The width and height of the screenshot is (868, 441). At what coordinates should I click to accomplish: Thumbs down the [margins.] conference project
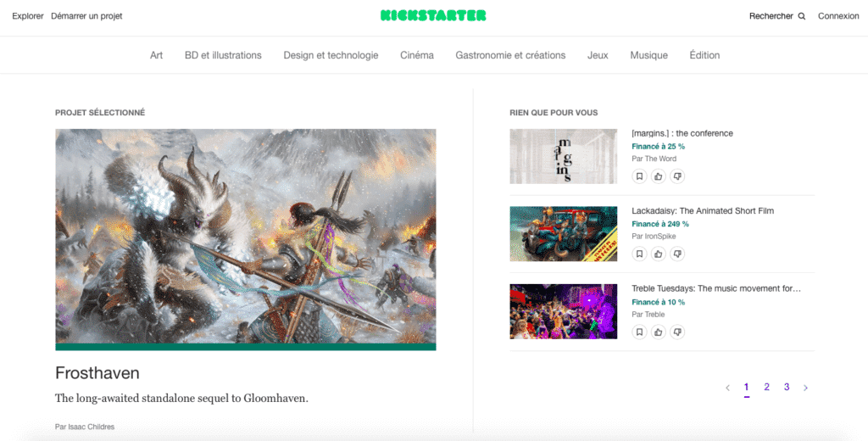677,176
